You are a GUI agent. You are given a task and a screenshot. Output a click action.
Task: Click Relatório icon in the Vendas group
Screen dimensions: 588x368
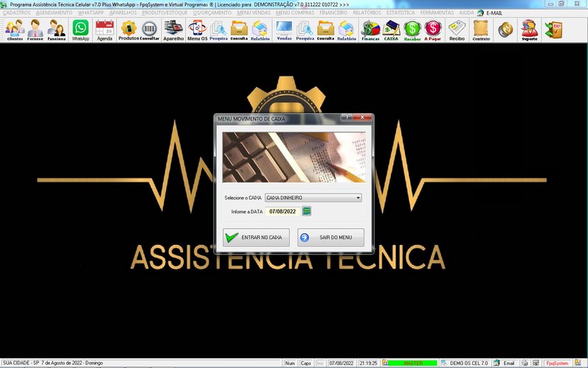[x=346, y=30]
